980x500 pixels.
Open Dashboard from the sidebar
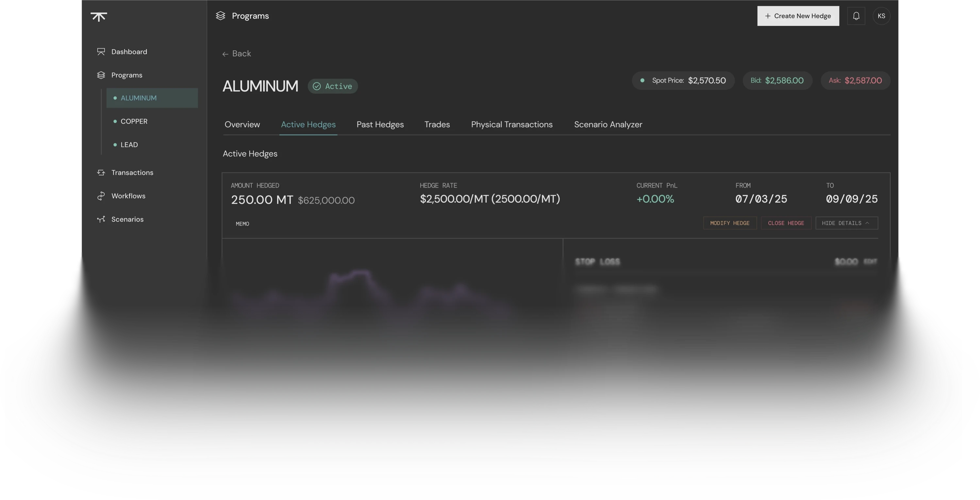click(129, 52)
